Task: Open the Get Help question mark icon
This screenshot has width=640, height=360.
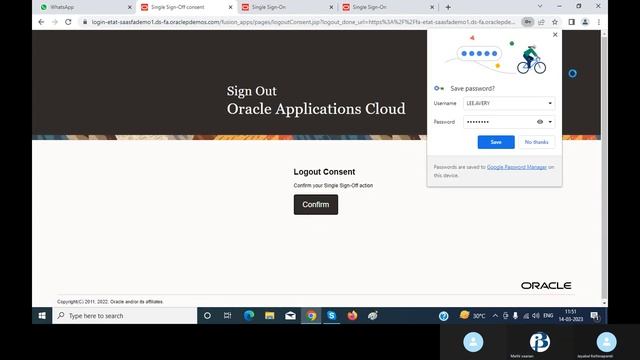Action: (x=444, y=316)
